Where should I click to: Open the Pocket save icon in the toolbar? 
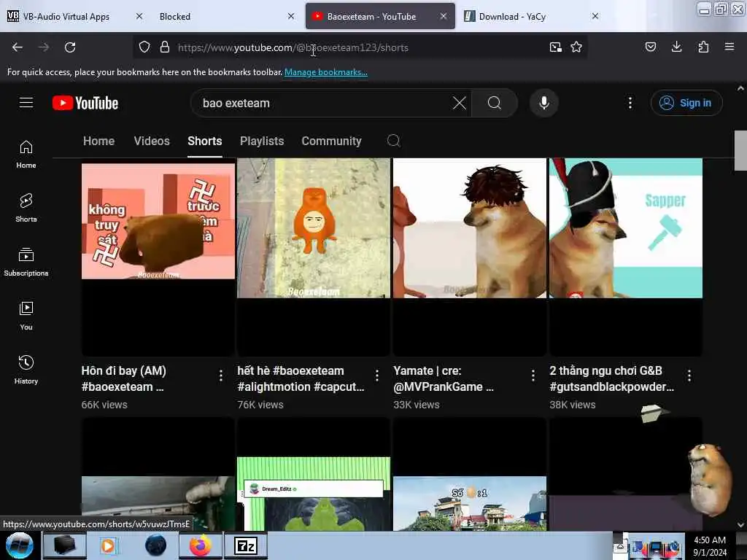[651, 47]
